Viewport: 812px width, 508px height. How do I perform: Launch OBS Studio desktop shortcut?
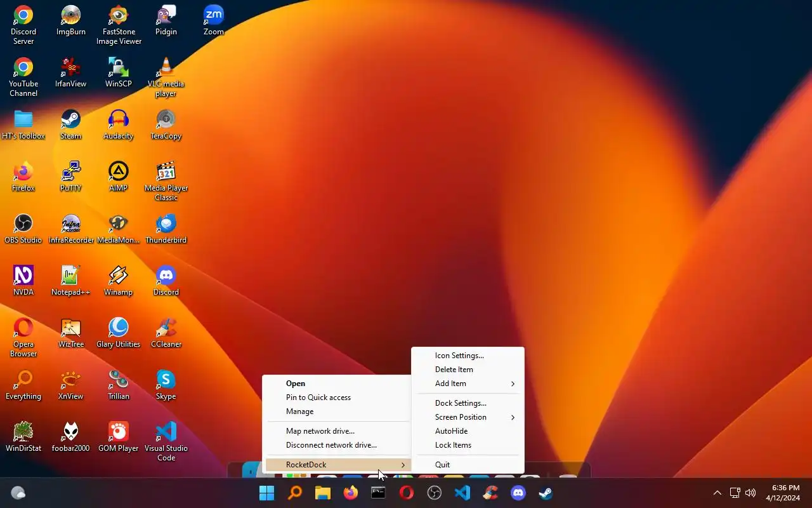tap(23, 229)
